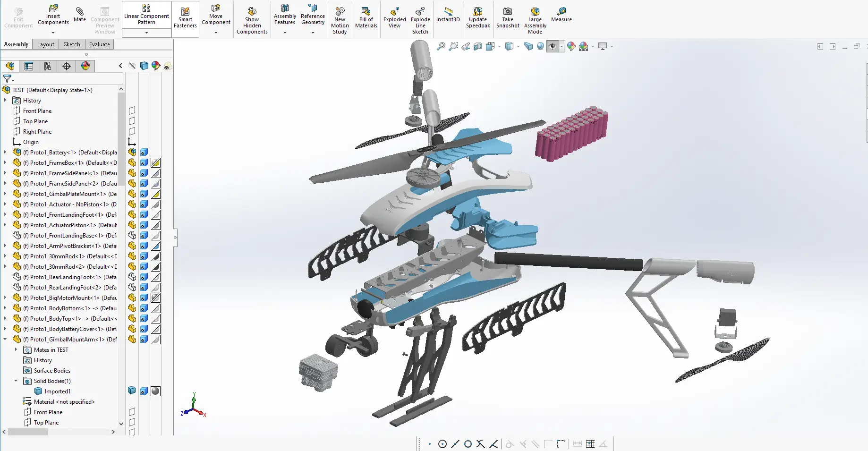Expand the Mates in TEST folder
The image size is (868, 451).
[16, 350]
